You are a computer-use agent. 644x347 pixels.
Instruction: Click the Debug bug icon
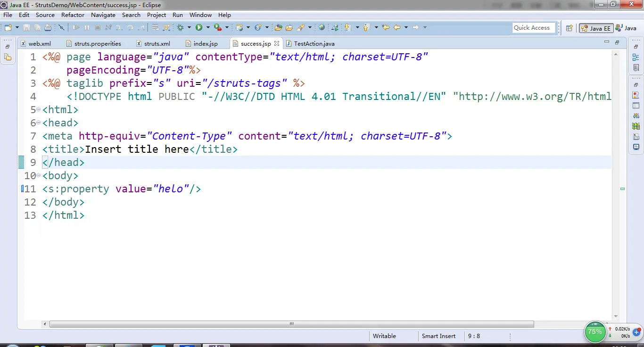[180, 27]
